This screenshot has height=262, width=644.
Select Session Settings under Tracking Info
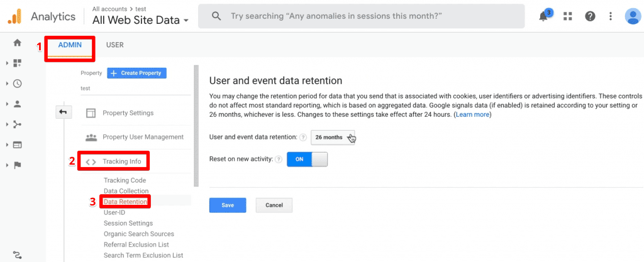click(x=128, y=223)
